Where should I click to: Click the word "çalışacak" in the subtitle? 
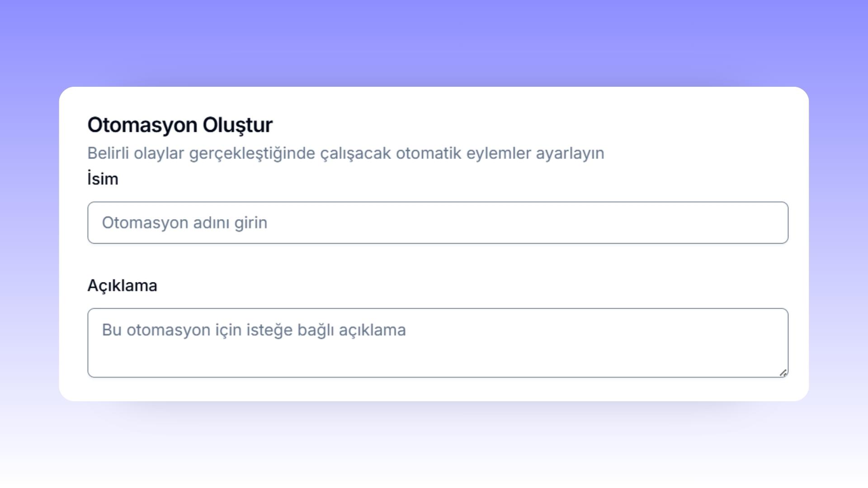click(x=355, y=153)
